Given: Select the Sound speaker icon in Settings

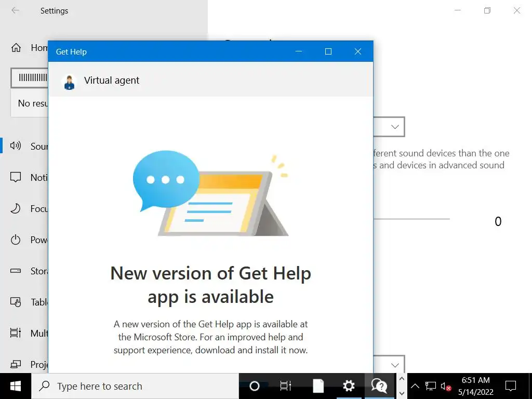Looking at the screenshot, I should (x=16, y=146).
